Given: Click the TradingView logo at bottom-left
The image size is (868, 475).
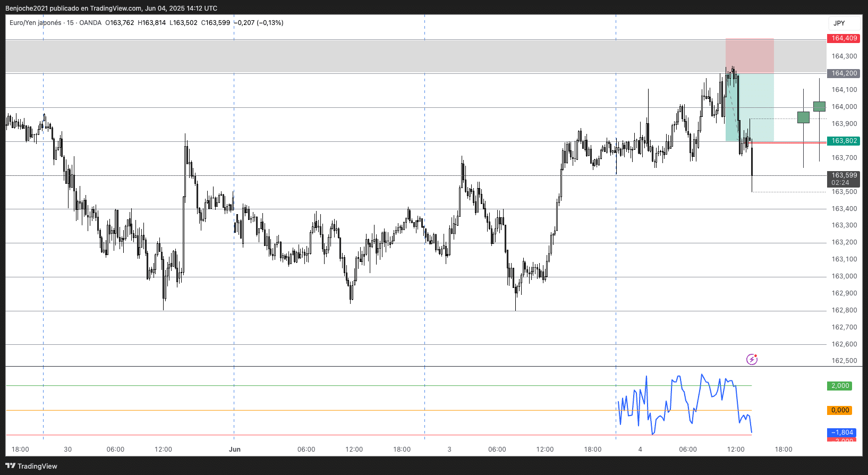Looking at the screenshot, I should (31, 466).
